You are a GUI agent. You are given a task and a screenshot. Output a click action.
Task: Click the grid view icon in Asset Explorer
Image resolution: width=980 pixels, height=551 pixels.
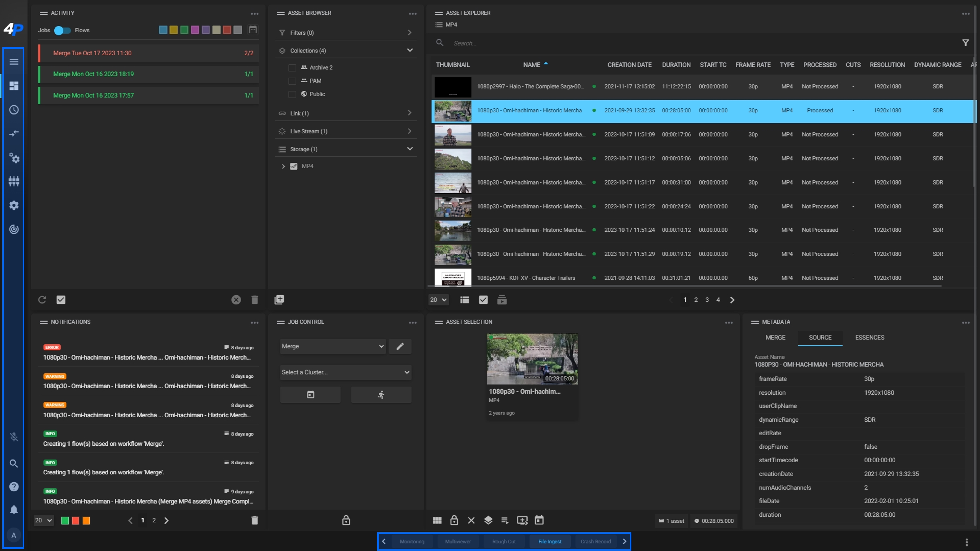point(464,299)
